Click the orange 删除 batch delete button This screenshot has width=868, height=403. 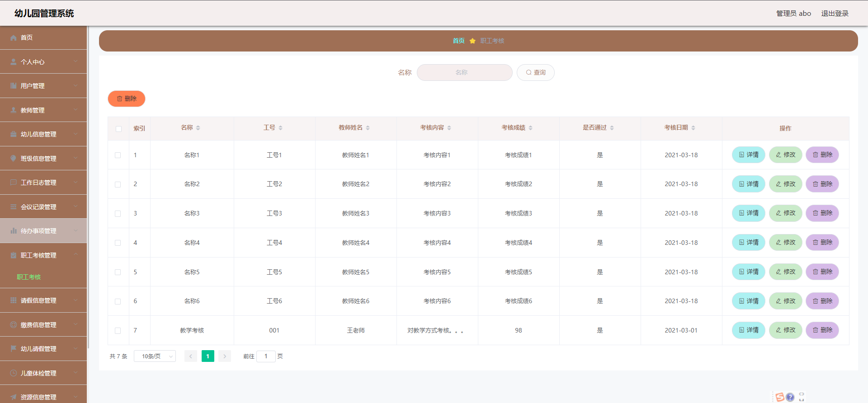(x=127, y=98)
